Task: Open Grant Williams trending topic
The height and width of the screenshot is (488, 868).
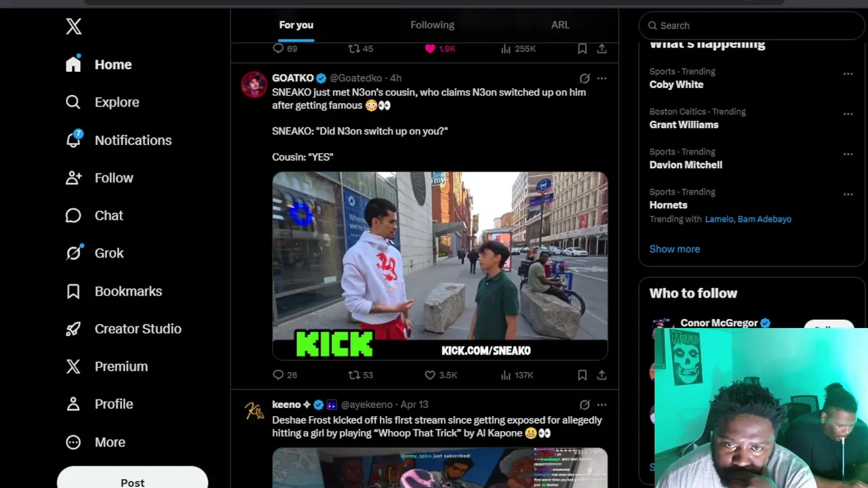Action: pos(684,125)
